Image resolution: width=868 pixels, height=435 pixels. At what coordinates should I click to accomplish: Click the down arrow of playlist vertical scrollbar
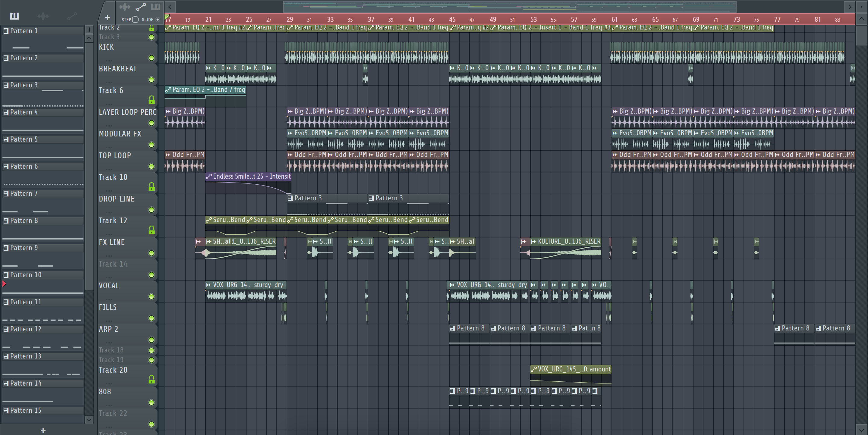pos(862,430)
